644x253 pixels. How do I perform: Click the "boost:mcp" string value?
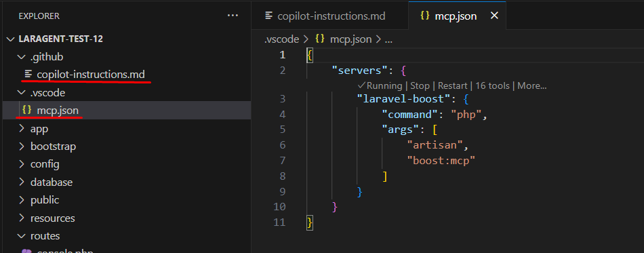[441, 161]
